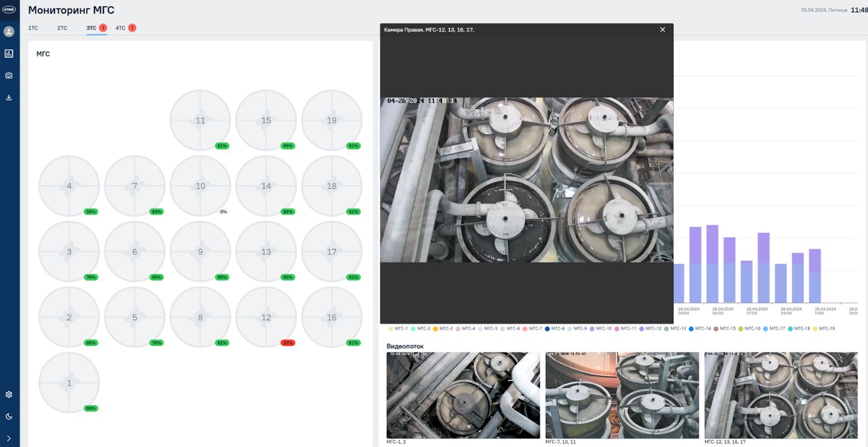Select MGS unit 5 circle
868x447 pixels.
pyautogui.click(x=135, y=317)
